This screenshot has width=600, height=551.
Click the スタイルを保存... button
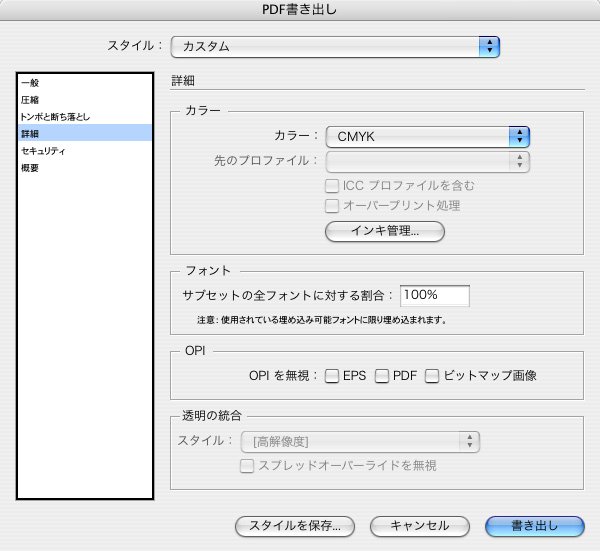(295, 526)
